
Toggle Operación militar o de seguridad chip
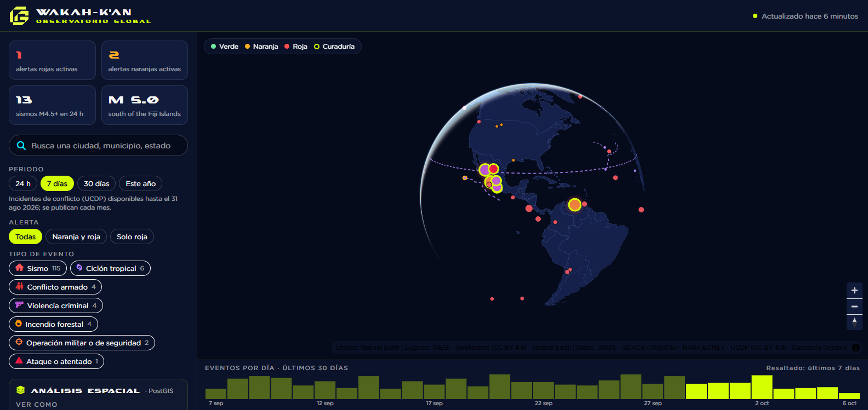pos(82,343)
